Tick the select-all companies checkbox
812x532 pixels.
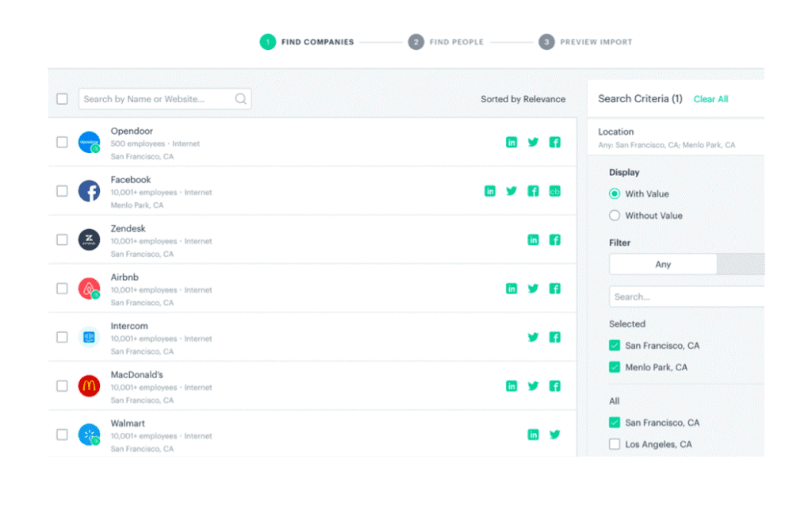tap(62, 98)
